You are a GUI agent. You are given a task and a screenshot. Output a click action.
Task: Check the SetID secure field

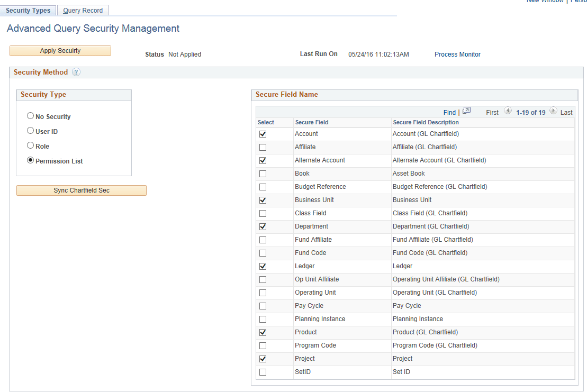tap(263, 372)
